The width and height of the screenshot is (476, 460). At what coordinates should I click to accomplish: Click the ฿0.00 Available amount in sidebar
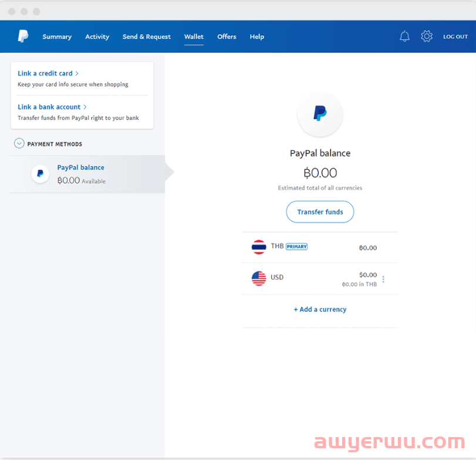pyautogui.click(x=82, y=180)
